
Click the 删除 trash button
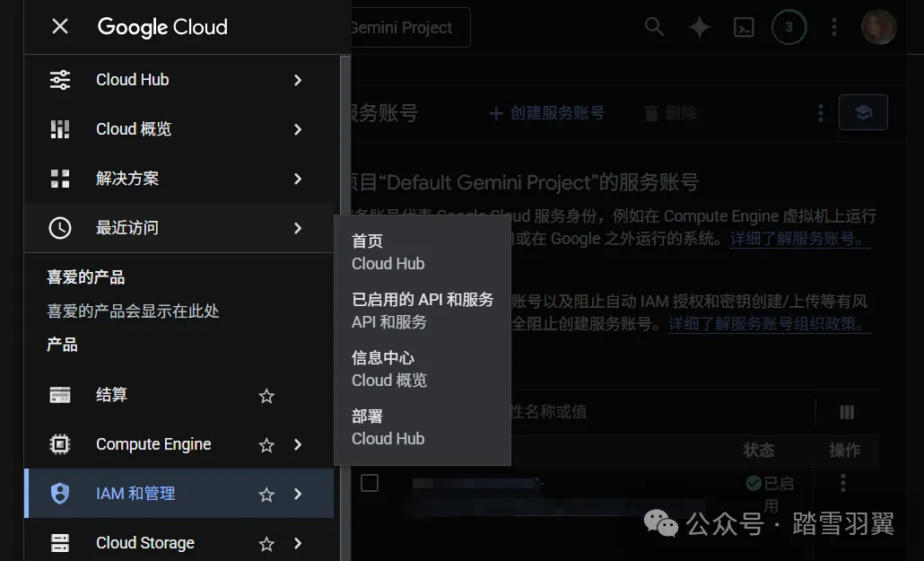[x=670, y=113]
